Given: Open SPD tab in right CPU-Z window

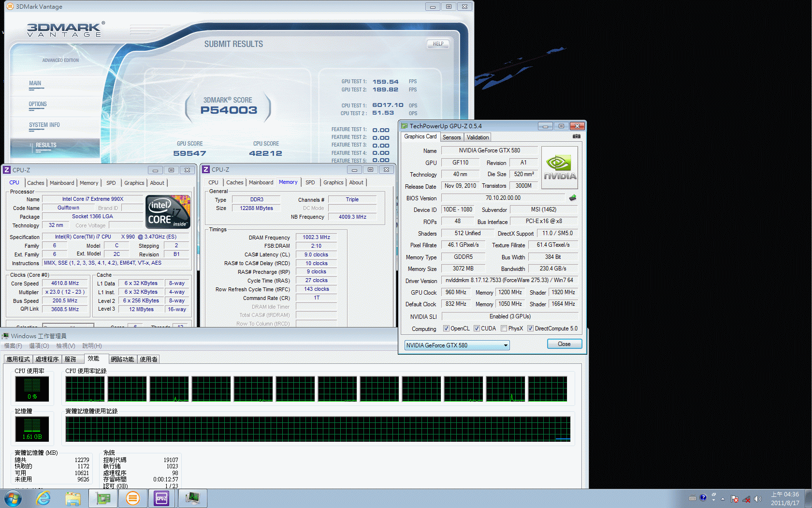Looking at the screenshot, I should click(310, 182).
